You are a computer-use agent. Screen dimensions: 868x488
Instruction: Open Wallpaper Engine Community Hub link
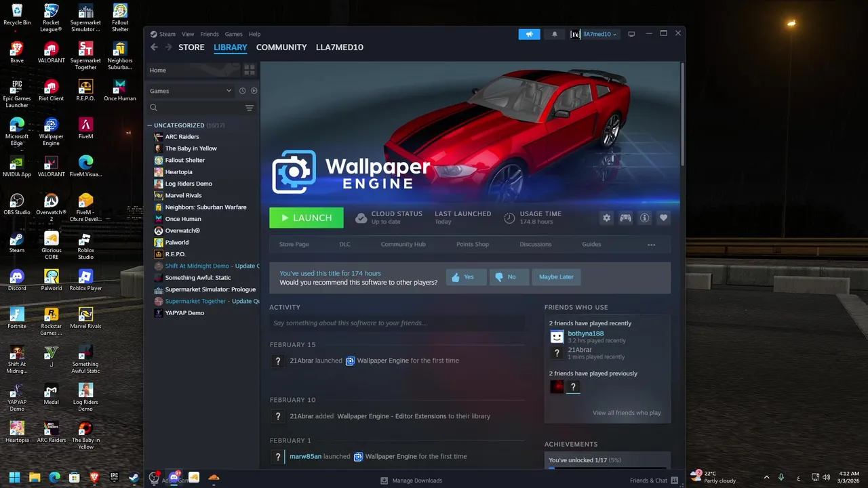click(x=403, y=245)
